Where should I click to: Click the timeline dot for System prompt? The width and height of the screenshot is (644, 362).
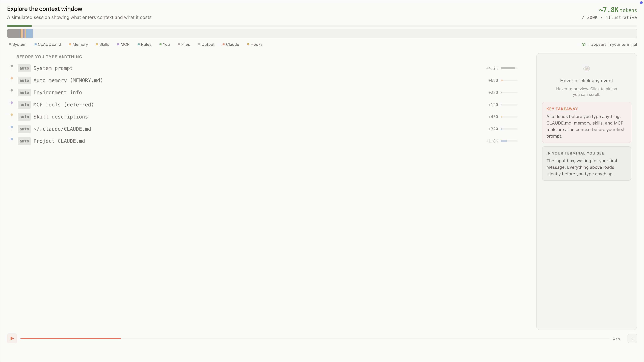pos(12,66)
